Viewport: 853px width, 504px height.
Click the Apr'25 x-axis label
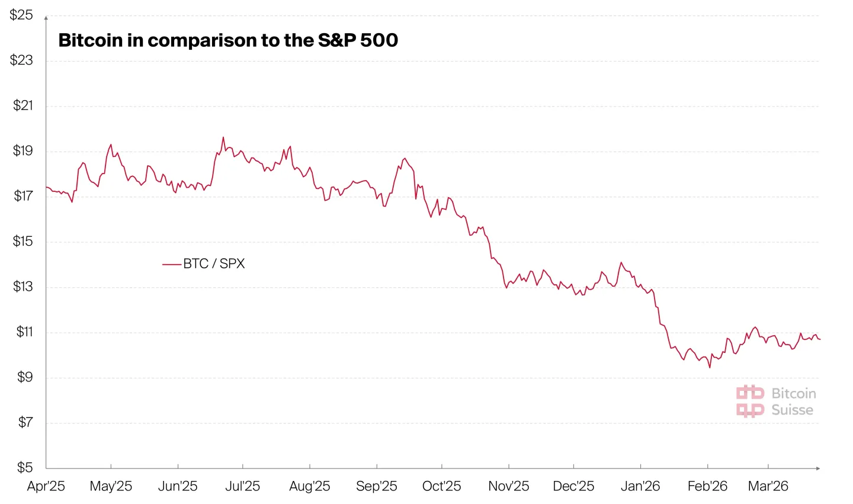pyautogui.click(x=46, y=486)
